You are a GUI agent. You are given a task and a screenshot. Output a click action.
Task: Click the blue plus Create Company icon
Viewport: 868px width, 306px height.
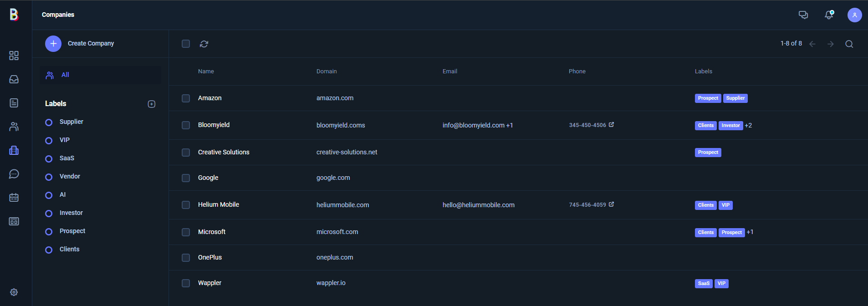click(53, 44)
